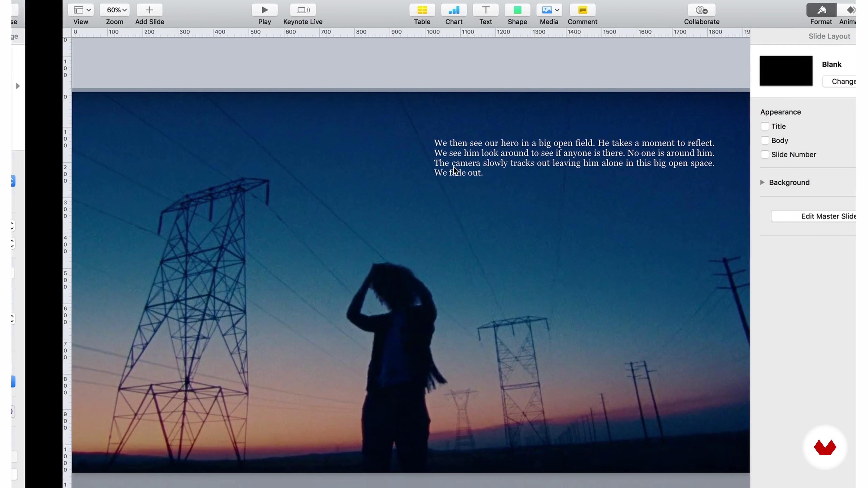Expand the Background section
This screenshot has width=868, height=488.
(762, 183)
